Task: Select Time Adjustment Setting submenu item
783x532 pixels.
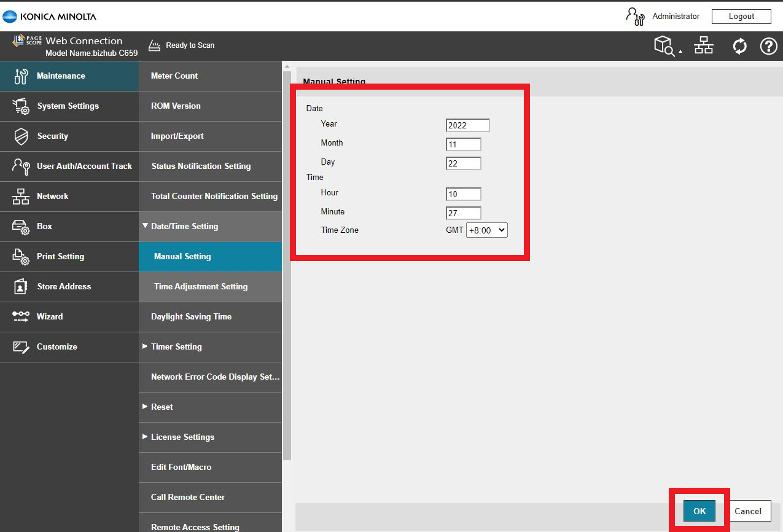Action: coord(201,287)
